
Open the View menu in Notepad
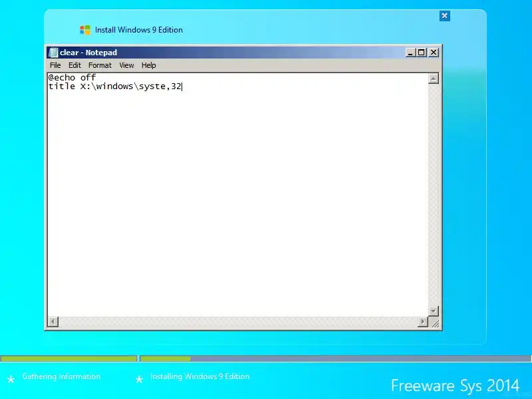126,65
